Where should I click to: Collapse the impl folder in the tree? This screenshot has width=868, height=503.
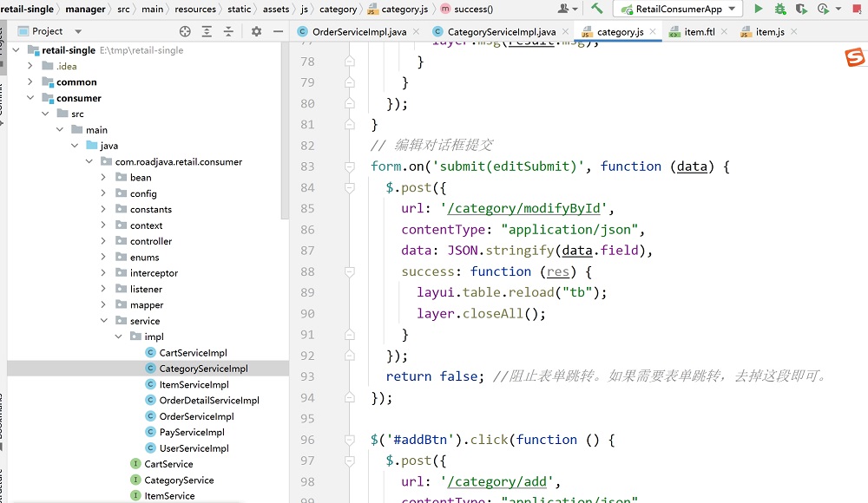(x=118, y=336)
